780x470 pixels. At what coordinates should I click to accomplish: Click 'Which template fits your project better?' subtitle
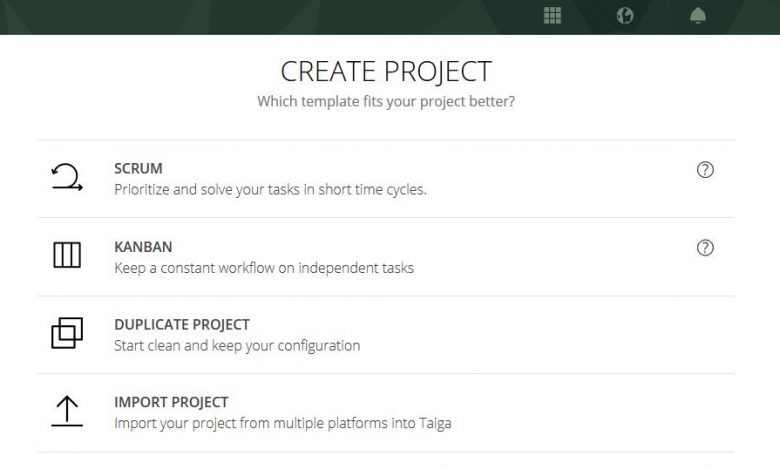[x=386, y=101]
